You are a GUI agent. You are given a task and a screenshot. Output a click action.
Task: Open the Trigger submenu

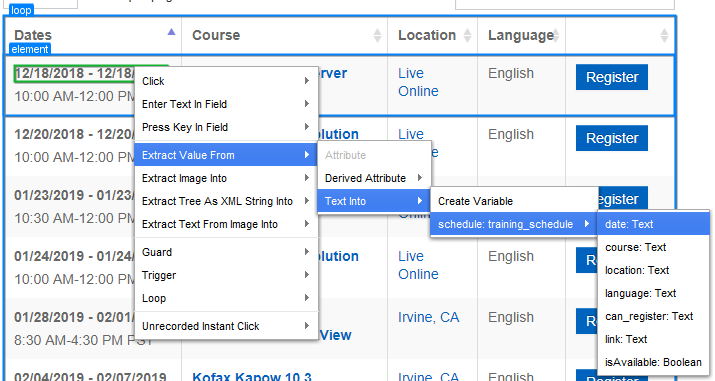tap(226, 275)
